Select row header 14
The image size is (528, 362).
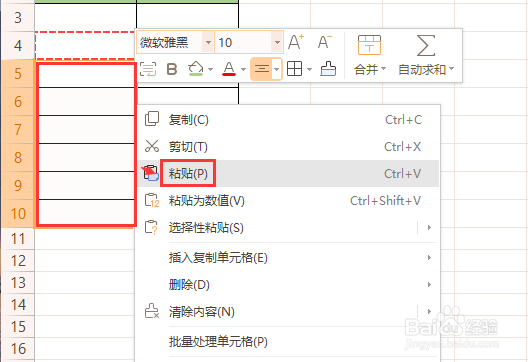click(x=18, y=304)
